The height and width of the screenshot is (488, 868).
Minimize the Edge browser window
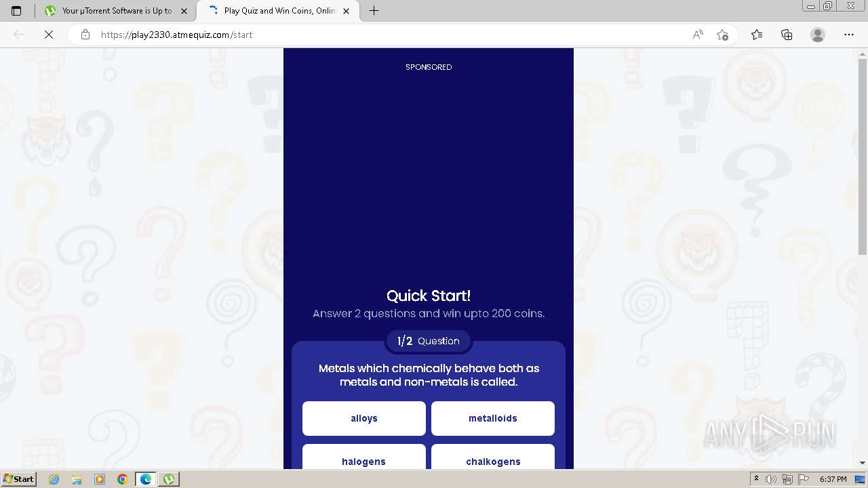click(x=810, y=6)
